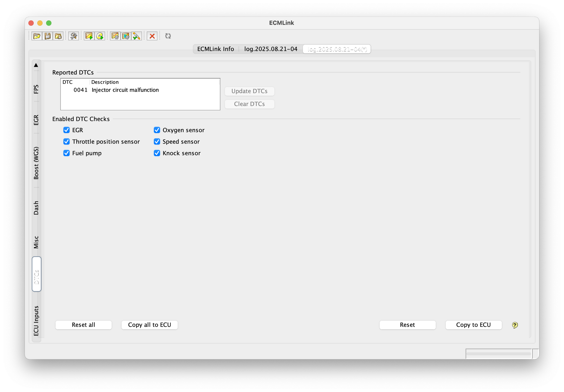The height and width of the screenshot is (392, 564).
Task: Click the cable with green checkmark icon
Action: [136, 36]
